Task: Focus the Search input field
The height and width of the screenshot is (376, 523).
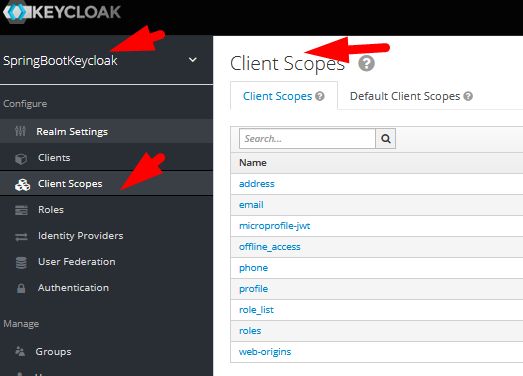Action: [307, 138]
